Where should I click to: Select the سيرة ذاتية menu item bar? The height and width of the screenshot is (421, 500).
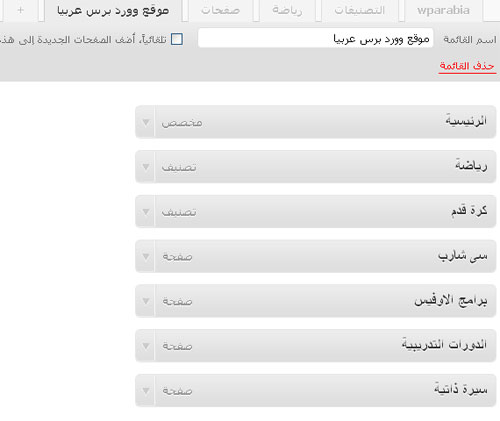pos(316,390)
